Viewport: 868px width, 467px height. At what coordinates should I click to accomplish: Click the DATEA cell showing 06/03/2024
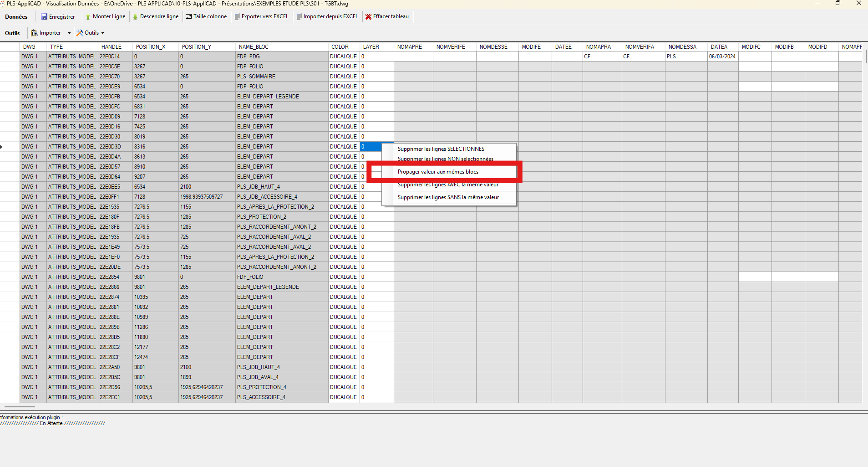point(722,56)
